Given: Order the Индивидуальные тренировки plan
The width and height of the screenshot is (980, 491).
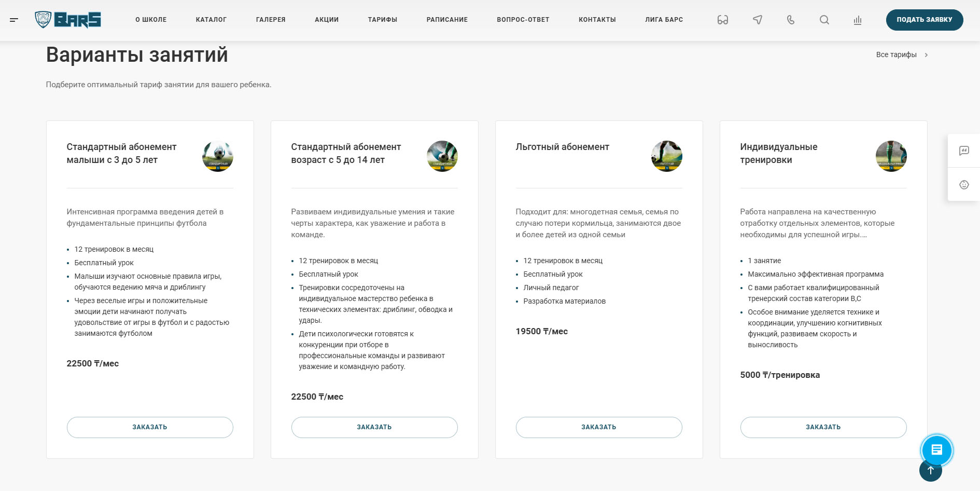Looking at the screenshot, I should (823, 427).
